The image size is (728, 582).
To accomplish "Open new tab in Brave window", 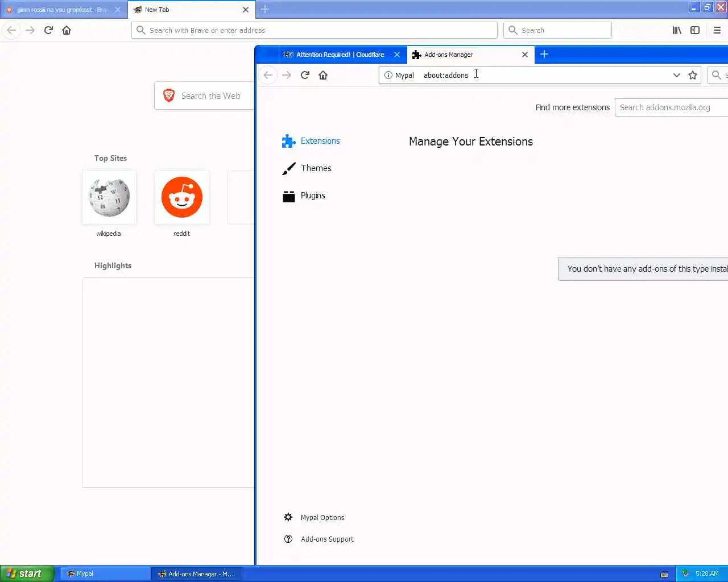I will 264,9.
